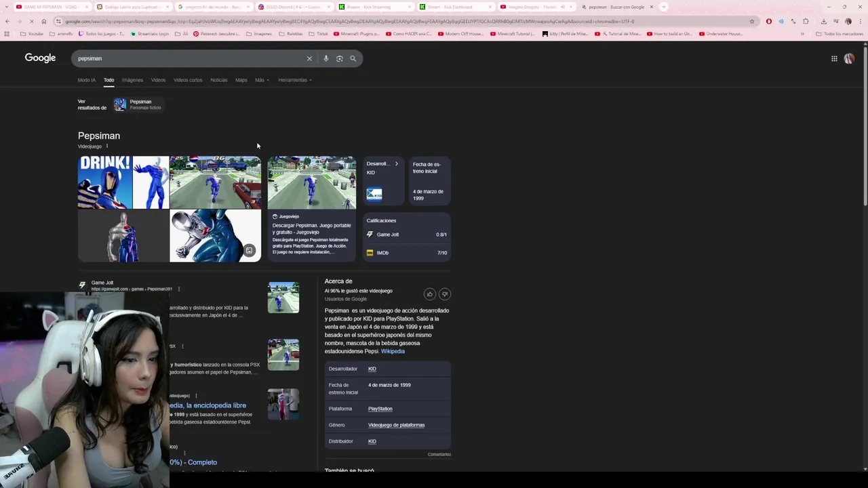Show hidden bookmarks with the double chevron
Screen dimensions: 868x488
(802, 33)
